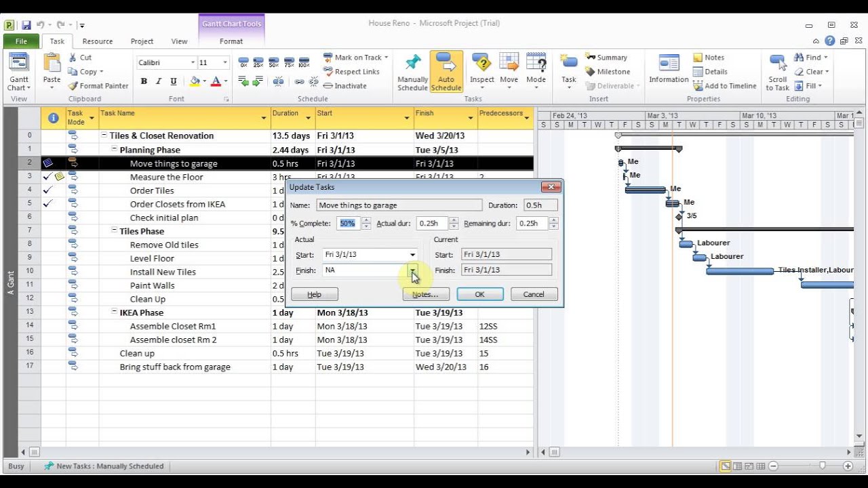
Task: Increase Actual dur with spinner
Action: 454,220
